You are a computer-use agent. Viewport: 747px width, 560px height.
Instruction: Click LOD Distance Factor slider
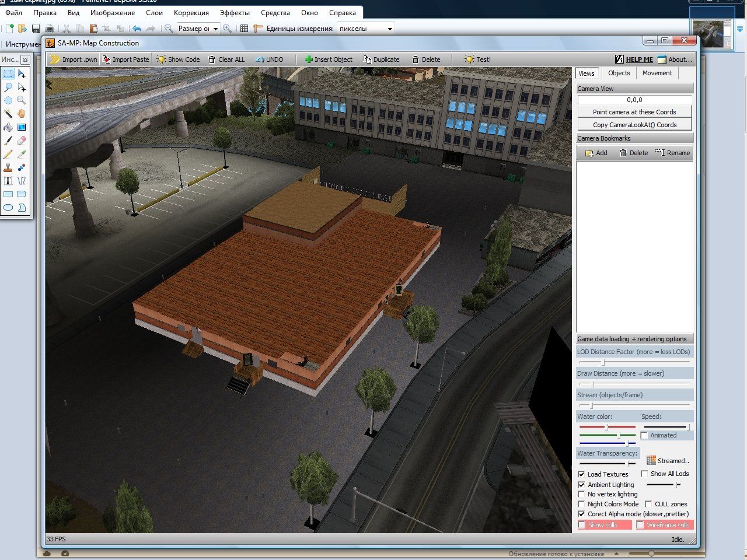coord(634,362)
